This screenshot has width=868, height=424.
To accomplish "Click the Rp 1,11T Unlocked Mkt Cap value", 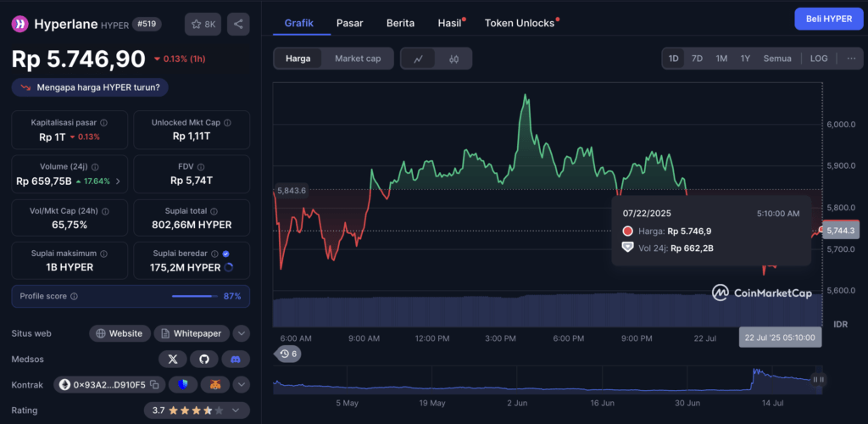I will tap(192, 137).
